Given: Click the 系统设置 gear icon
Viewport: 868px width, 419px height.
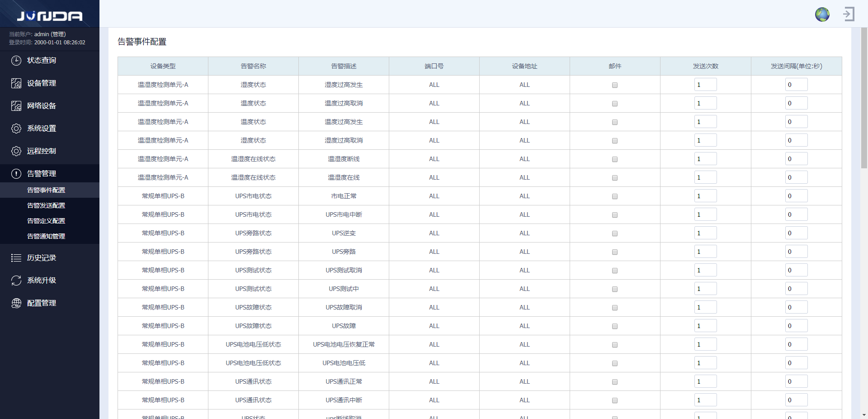Looking at the screenshot, I should [x=16, y=129].
